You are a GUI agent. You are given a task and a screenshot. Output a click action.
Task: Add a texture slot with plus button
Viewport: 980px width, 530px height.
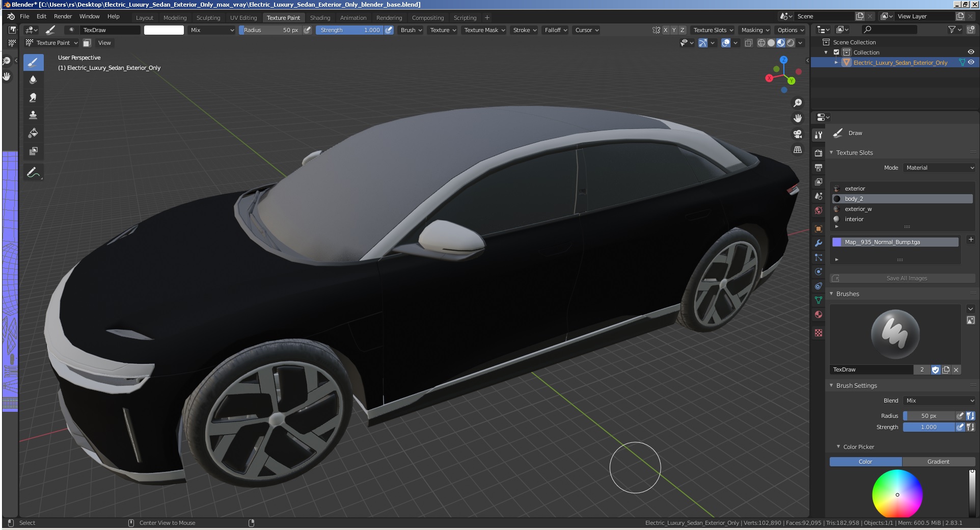tap(970, 239)
